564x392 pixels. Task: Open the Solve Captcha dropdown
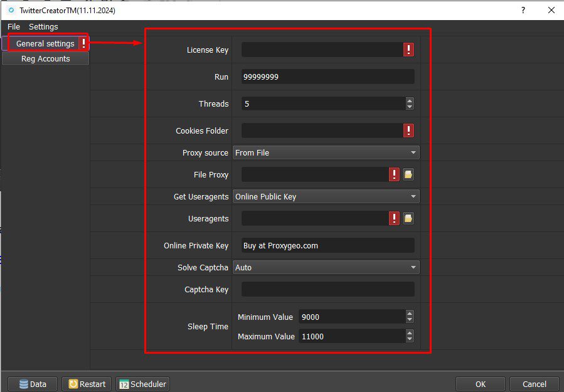[x=326, y=267]
